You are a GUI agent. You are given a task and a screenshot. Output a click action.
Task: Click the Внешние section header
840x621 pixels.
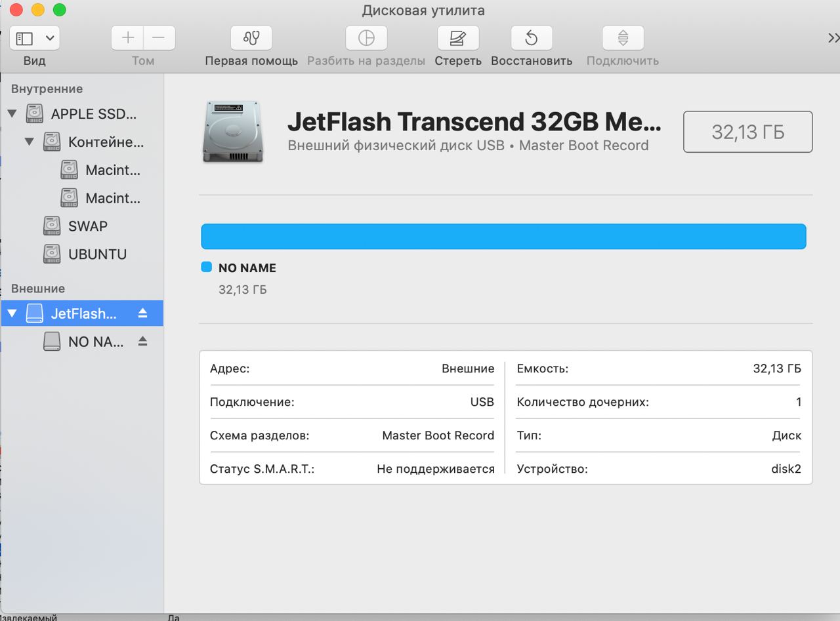click(38, 289)
